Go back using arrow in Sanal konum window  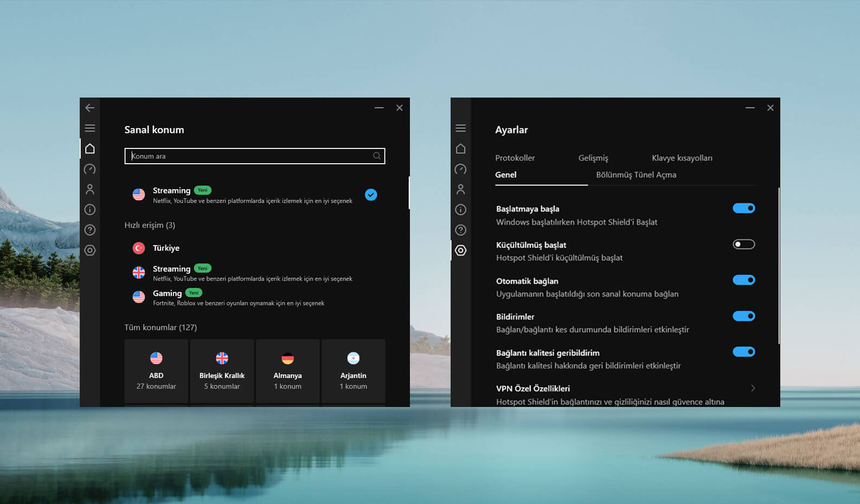90,108
